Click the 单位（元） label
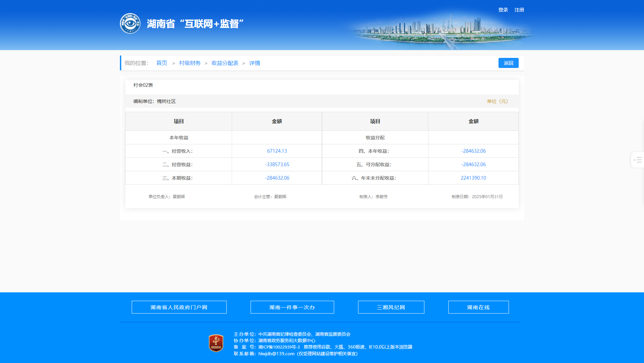The width and height of the screenshot is (644, 363). tap(497, 101)
